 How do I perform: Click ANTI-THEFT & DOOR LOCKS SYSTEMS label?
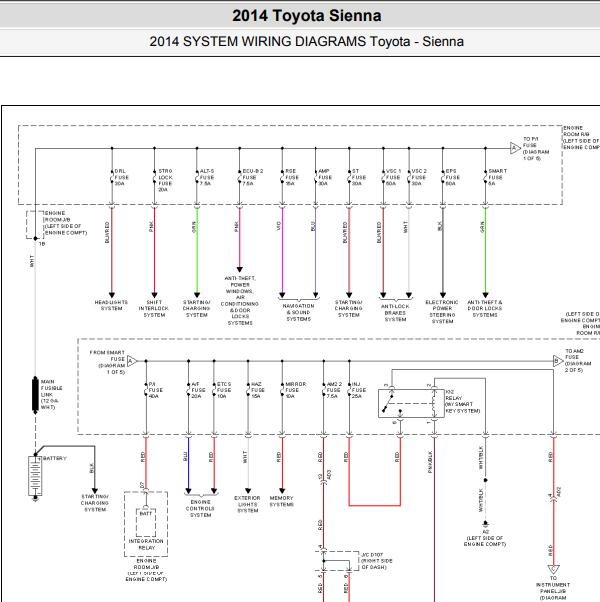[485, 309]
